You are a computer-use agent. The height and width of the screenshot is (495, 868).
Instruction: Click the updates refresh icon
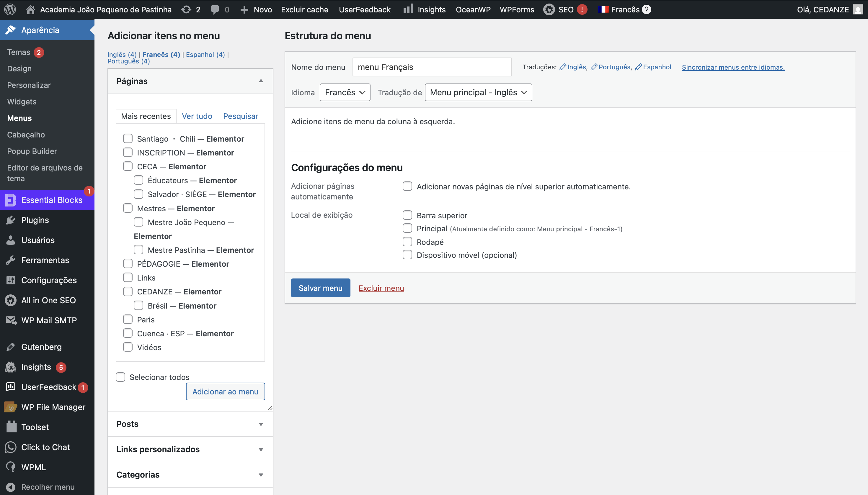coord(187,9)
